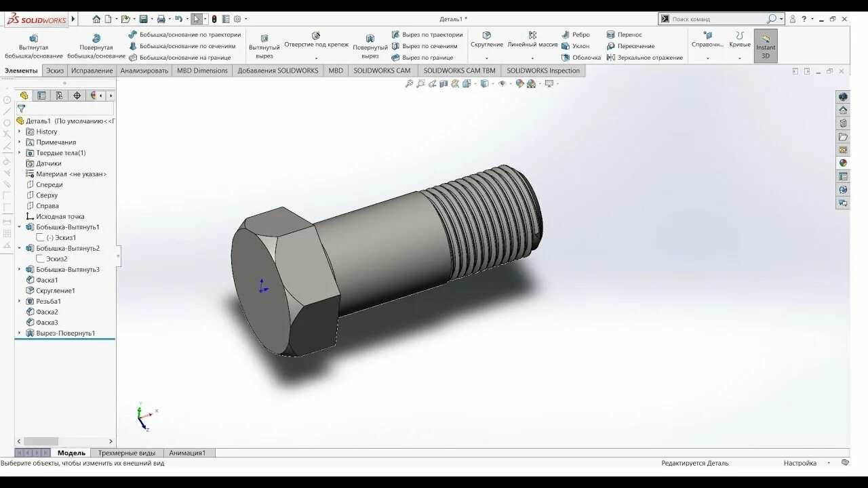The height and width of the screenshot is (488, 868).
Task: Expand the Резьба1 feature
Action: [19, 301]
